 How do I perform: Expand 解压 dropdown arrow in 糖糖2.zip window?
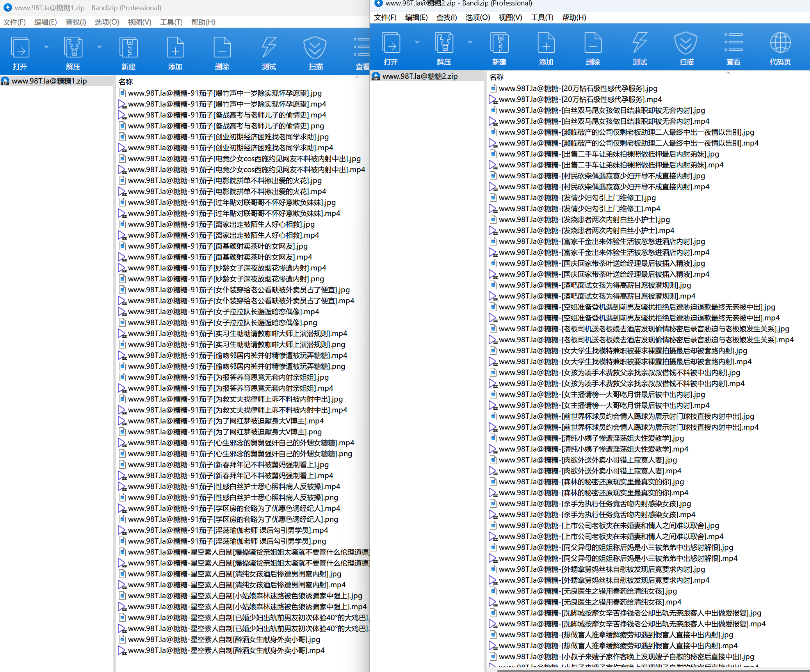[470, 42]
